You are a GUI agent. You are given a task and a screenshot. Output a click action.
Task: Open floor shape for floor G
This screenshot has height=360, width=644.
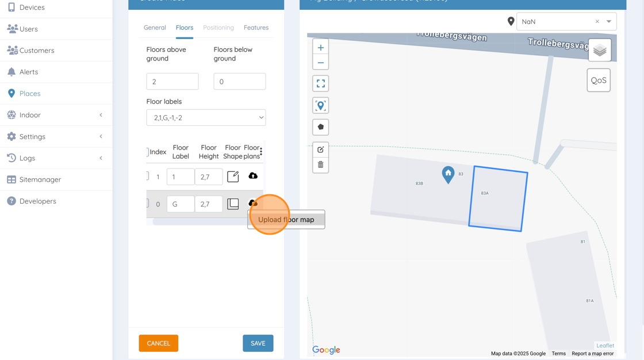point(233,204)
